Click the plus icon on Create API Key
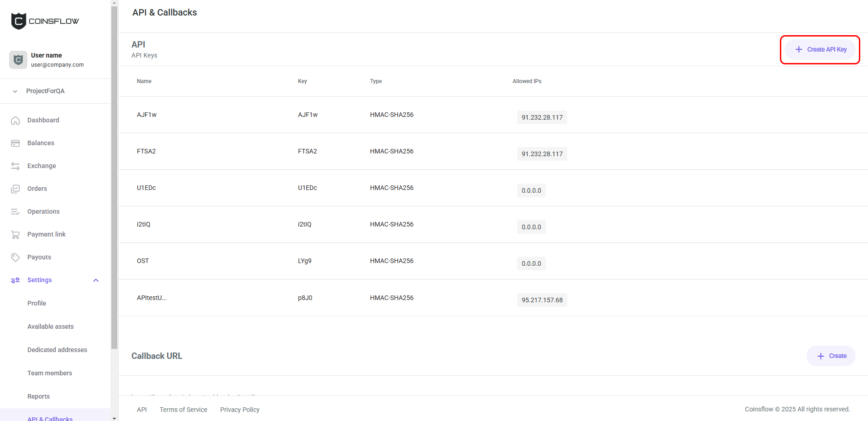Screen dimensions: 868x421 click(800, 49)
